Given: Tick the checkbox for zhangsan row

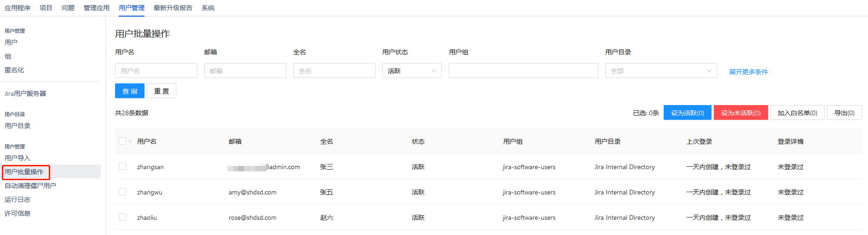Looking at the screenshot, I should 122,166.
